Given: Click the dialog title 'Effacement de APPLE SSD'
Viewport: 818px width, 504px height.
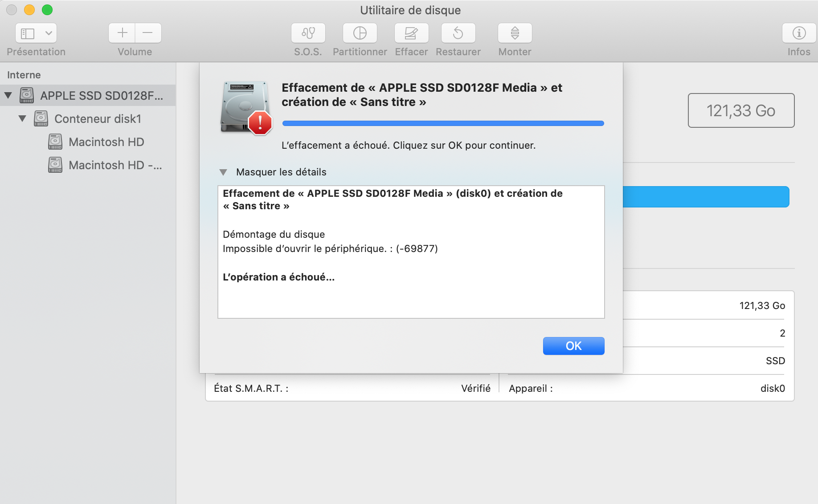Looking at the screenshot, I should (422, 95).
